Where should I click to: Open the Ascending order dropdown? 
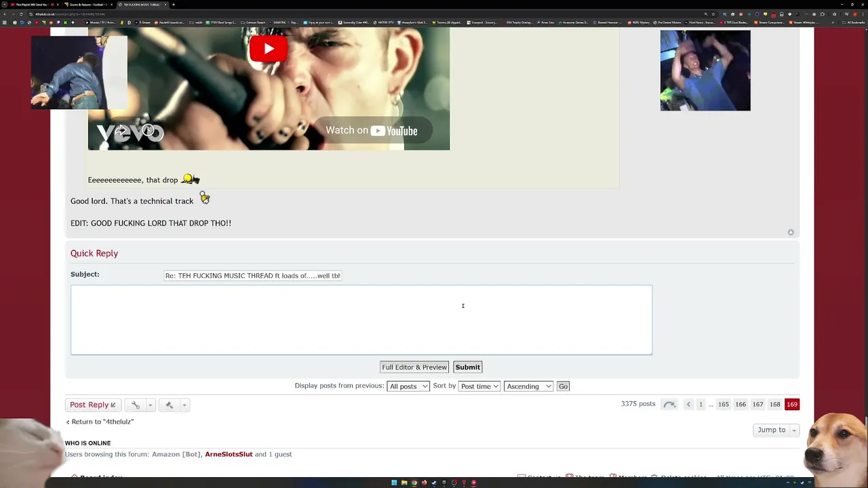pyautogui.click(x=528, y=386)
